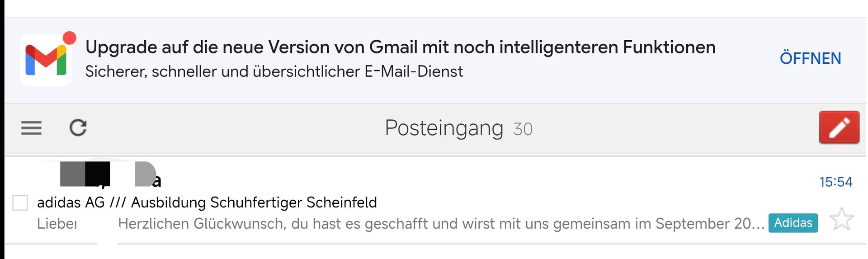Click the Sicherer, schneller banner subtitle
The height and width of the screenshot is (259, 868).
[x=274, y=71]
